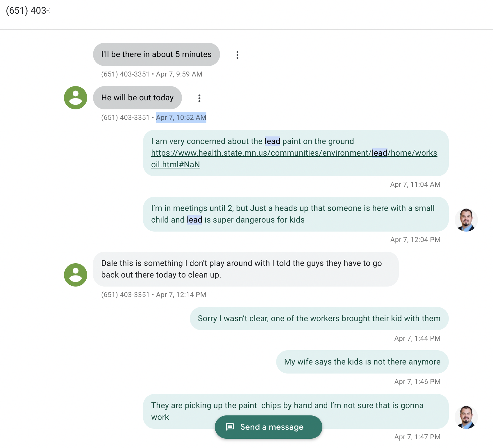Click highlighted timestamp Apr 7, 10:52 AM
Image resolution: width=493 pixels, height=448 pixels.
tap(181, 118)
